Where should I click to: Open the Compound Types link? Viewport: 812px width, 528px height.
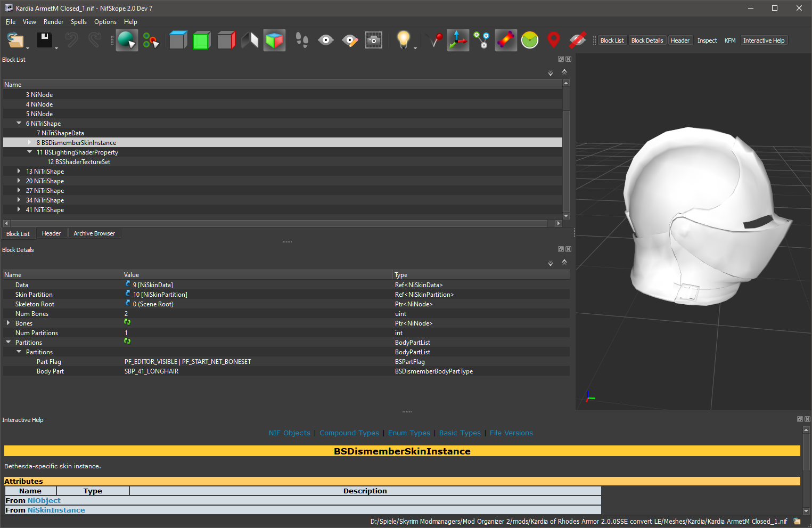349,433
